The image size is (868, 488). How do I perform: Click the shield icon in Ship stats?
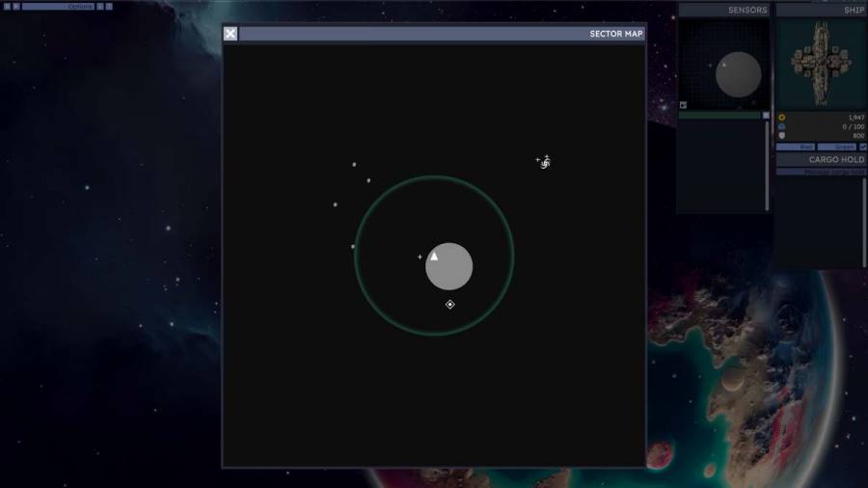(x=781, y=136)
